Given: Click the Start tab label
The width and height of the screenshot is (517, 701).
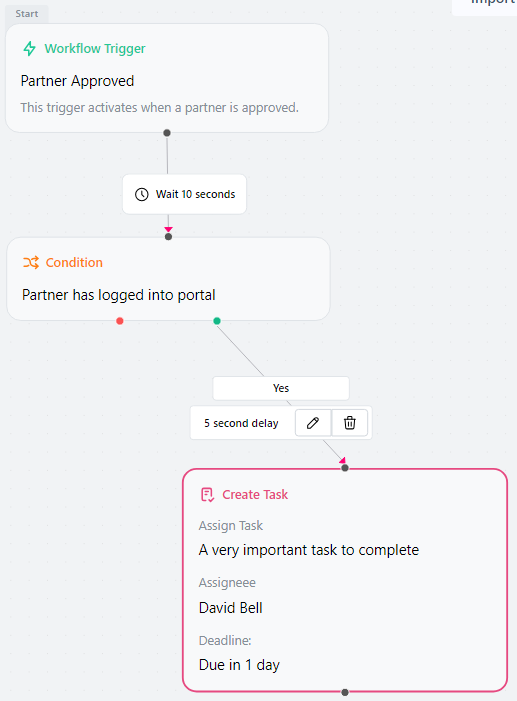Looking at the screenshot, I should [27, 14].
